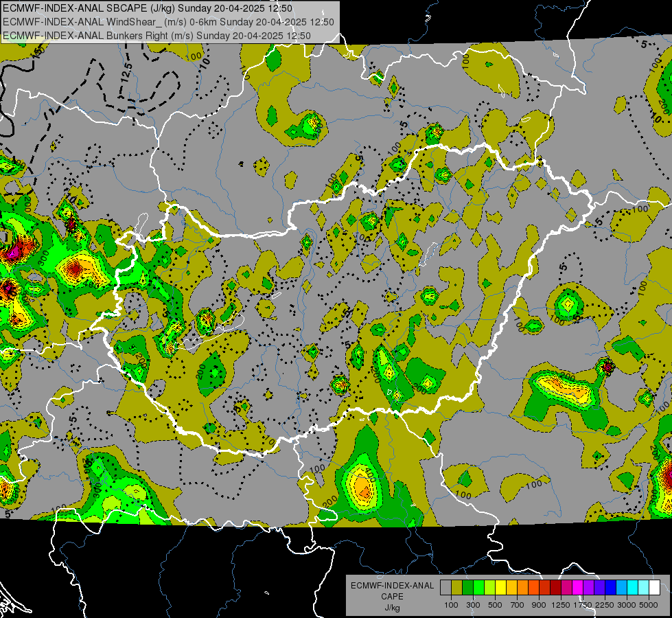This screenshot has width=672, height=618.
Task: Click legend tick value 500
Action: tap(495, 605)
